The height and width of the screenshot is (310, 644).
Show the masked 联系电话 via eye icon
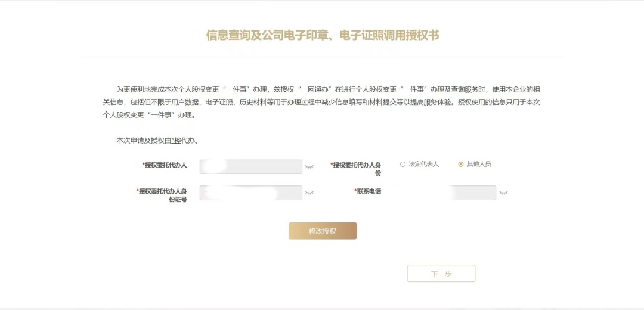click(x=503, y=193)
